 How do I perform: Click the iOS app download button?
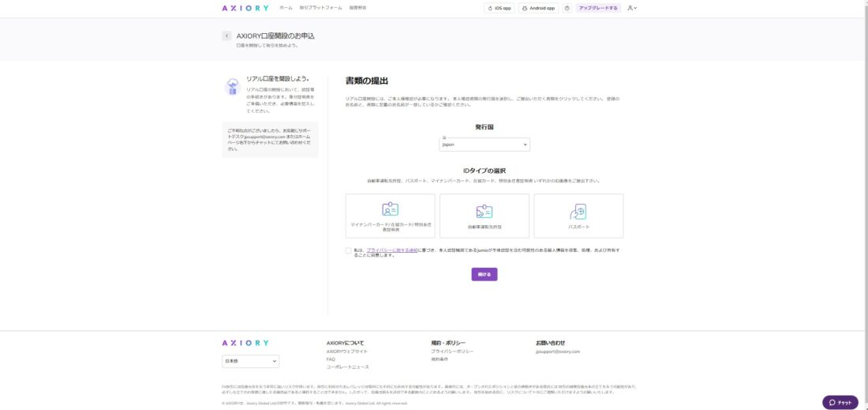point(499,8)
